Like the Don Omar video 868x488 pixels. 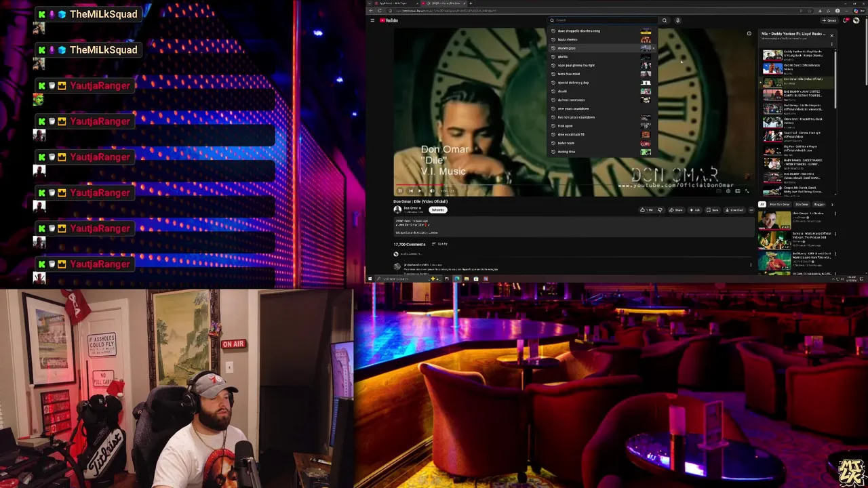[x=646, y=210]
